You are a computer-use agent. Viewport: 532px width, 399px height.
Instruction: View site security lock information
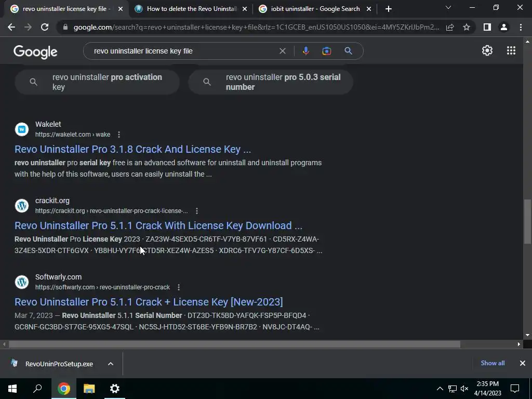pyautogui.click(x=65, y=27)
